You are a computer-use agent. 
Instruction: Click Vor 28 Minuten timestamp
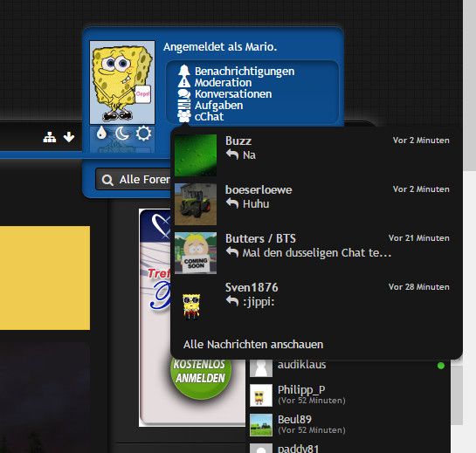coord(419,287)
